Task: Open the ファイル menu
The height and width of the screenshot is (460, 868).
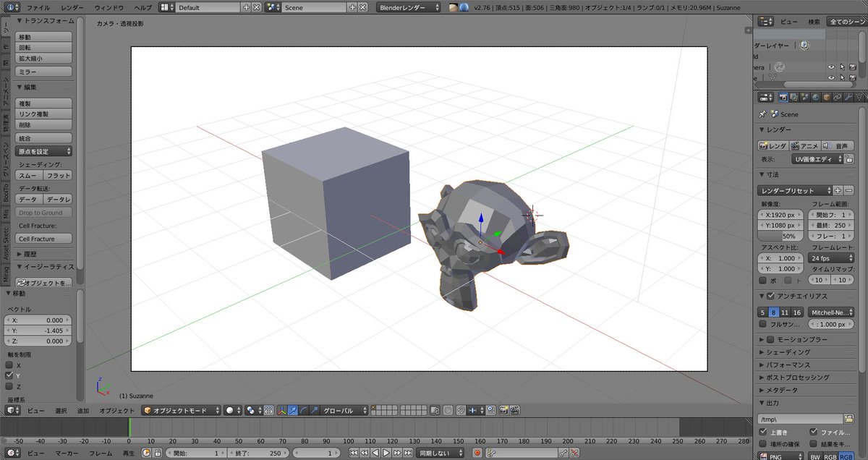Action: point(38,7)
